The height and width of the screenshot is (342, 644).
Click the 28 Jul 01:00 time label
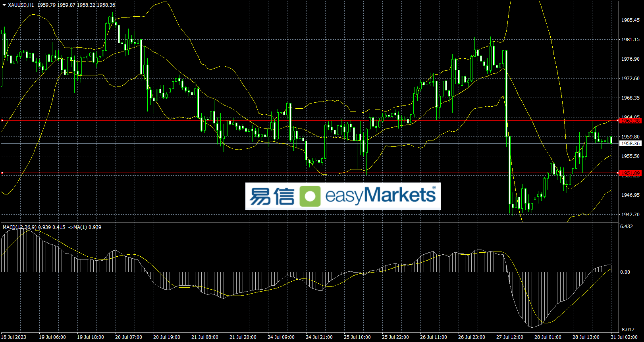(x=548, y=337)
